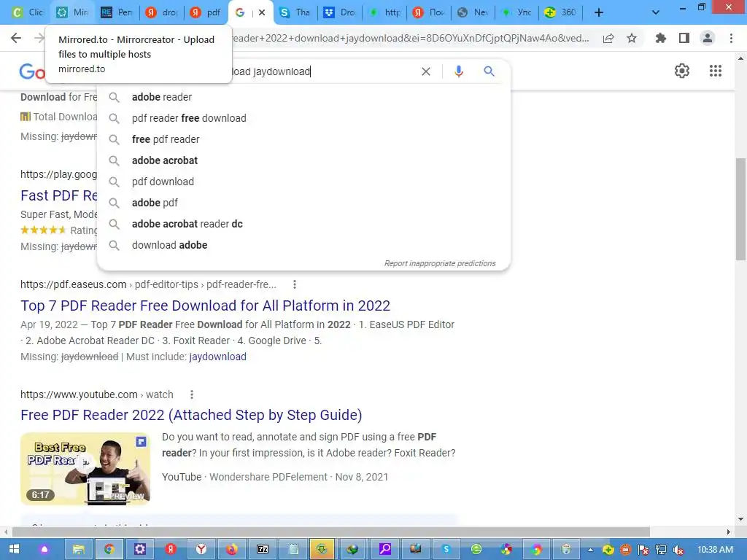The width and height of the screenshot is (747, 560).
Task: Open options menu for easeus result
Action: tap(295, 284)
